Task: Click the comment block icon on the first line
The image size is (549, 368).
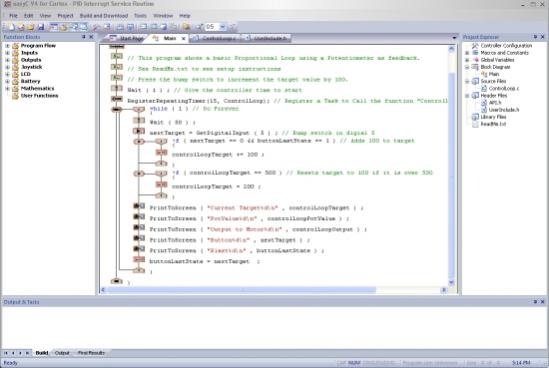Action: [x=117, y=56]
